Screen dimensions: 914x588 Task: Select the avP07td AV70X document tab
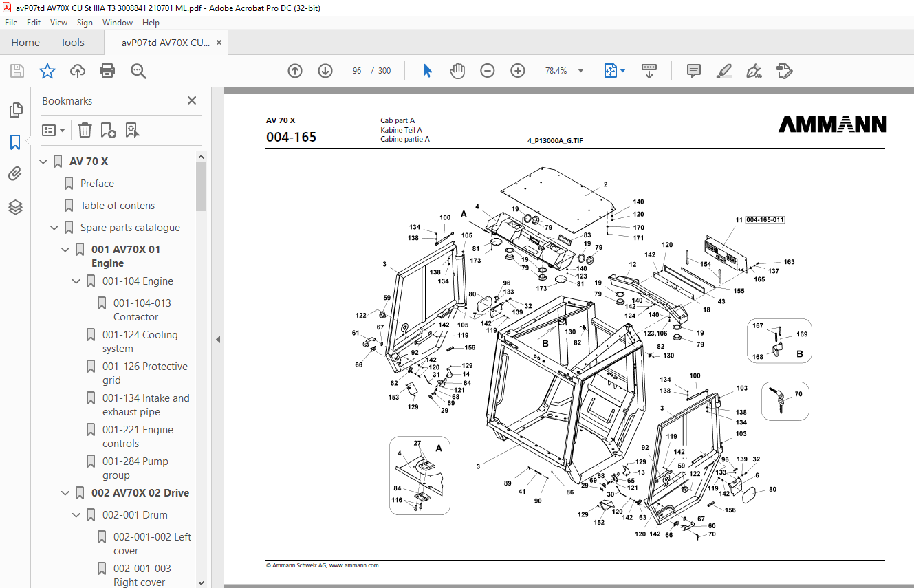coord(166,43)
